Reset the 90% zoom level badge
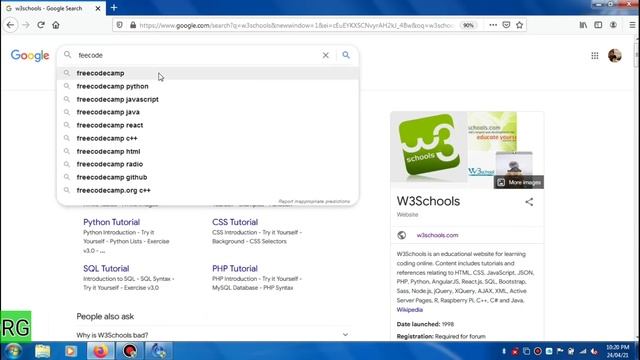Viewport: 640px width, 360px height. click(x=469, y=25)
